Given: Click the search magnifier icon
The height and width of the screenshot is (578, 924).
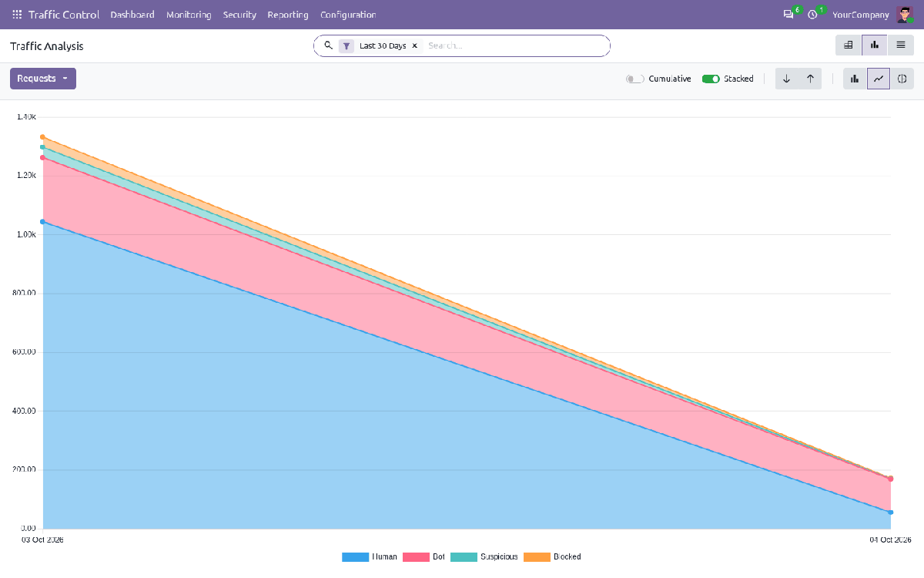Looking at the screenshot, I should (x=328, y=45).
